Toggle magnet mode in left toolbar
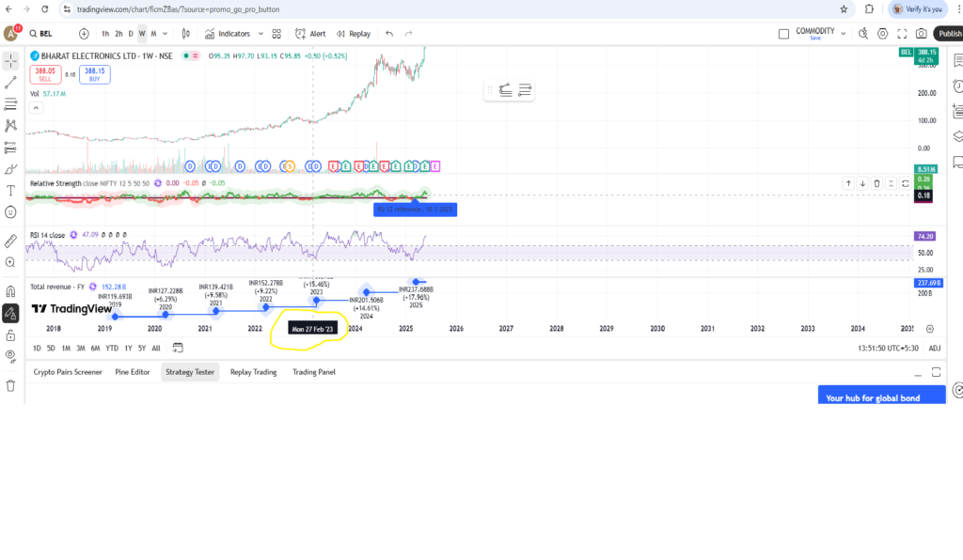The width and height of the screenshot is (963, 560). (10, 291)
